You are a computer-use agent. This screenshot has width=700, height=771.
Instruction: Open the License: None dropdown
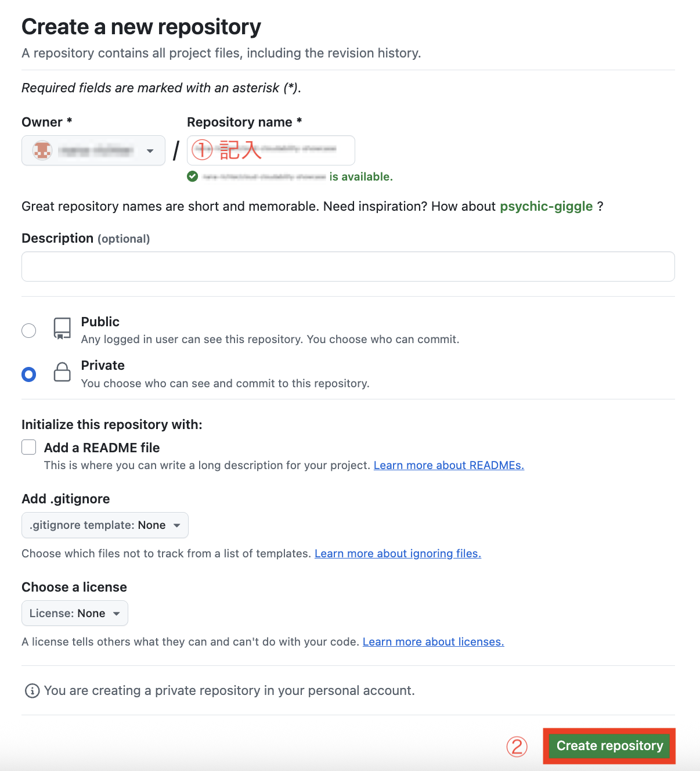[x=74, y=613]
